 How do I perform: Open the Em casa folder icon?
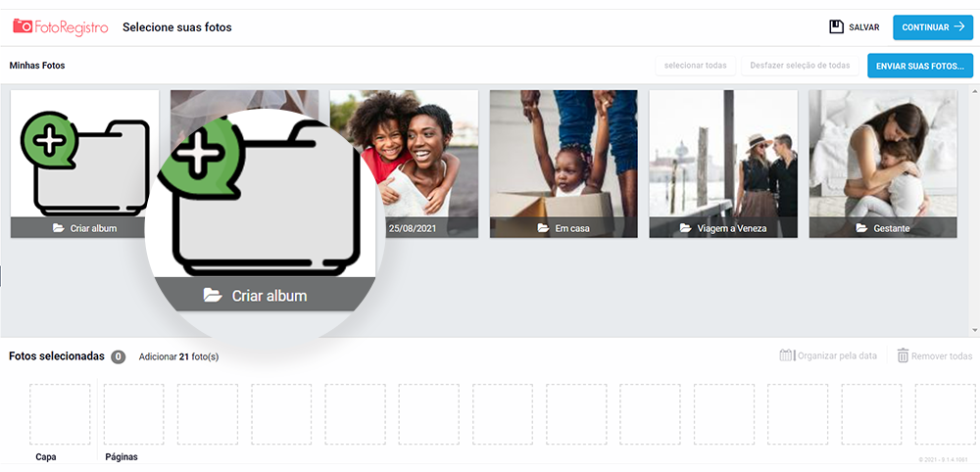click(543, 228)
